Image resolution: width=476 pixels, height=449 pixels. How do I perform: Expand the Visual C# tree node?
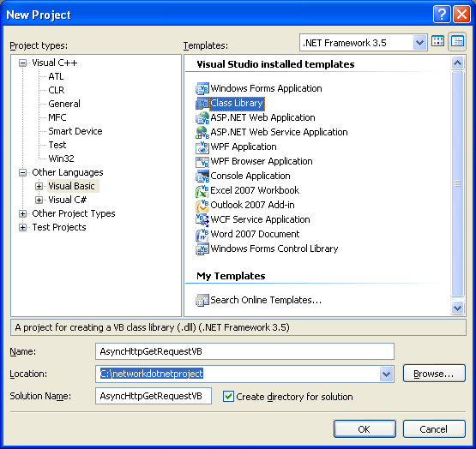[39, 200]
